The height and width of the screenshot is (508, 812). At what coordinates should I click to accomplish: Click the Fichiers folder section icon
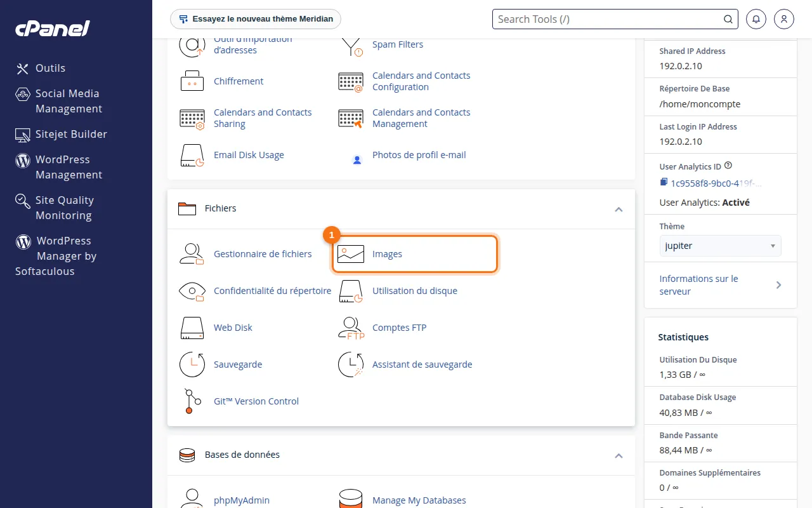coord(187,209)
